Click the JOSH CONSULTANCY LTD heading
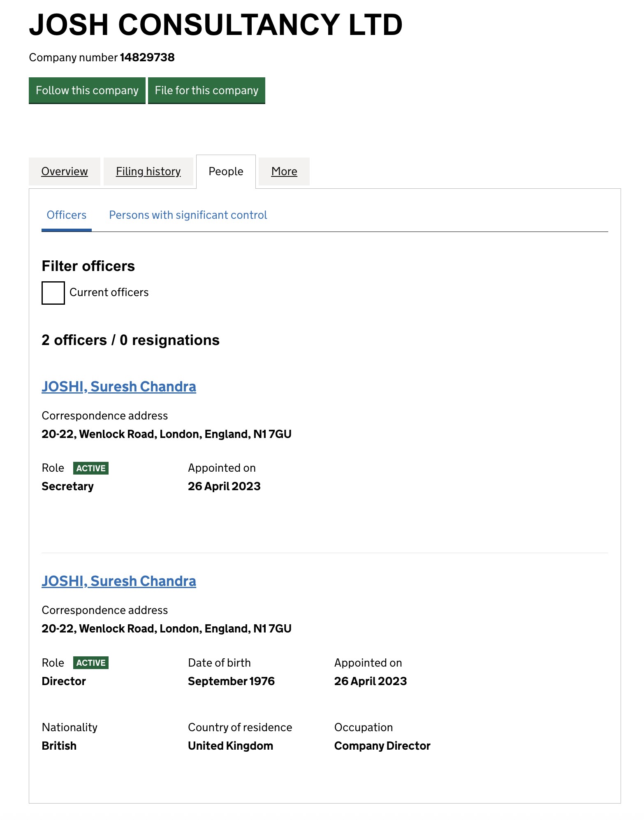Image resolution: width=644 pixels, height=820 pixels. coord(216,25)
